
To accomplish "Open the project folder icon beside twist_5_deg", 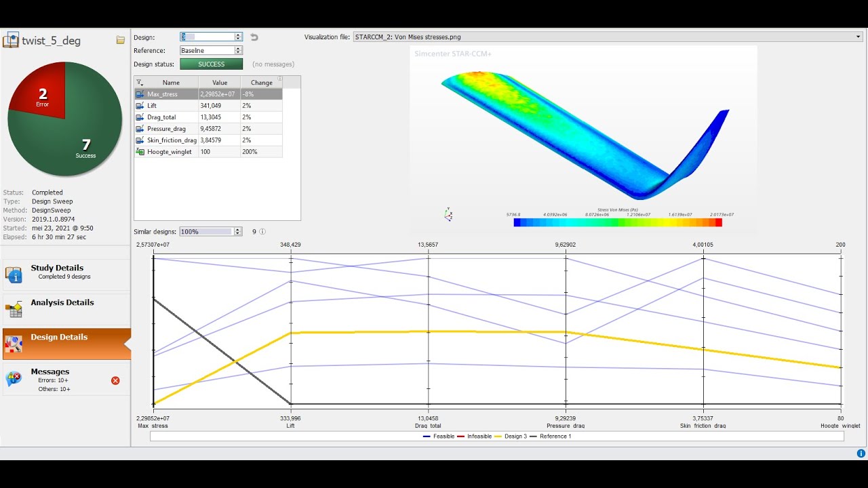I will pos(121,40).
